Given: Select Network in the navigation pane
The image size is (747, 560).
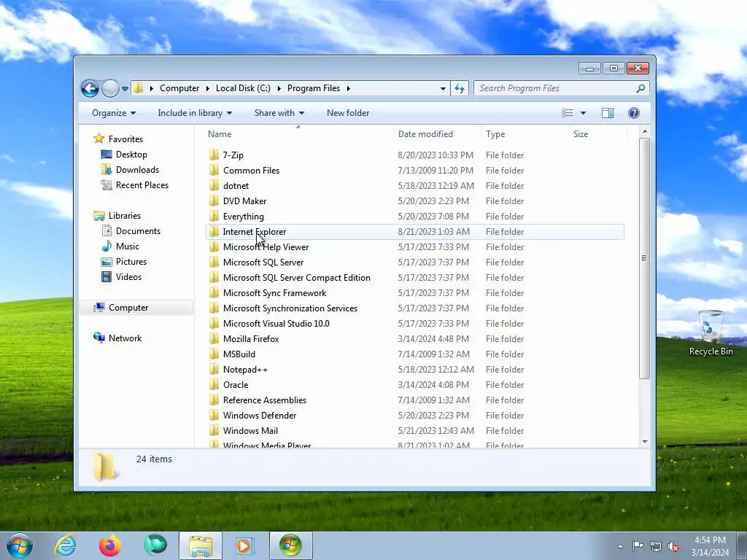Looking at the screenshot, I should (x=125, y=338).
